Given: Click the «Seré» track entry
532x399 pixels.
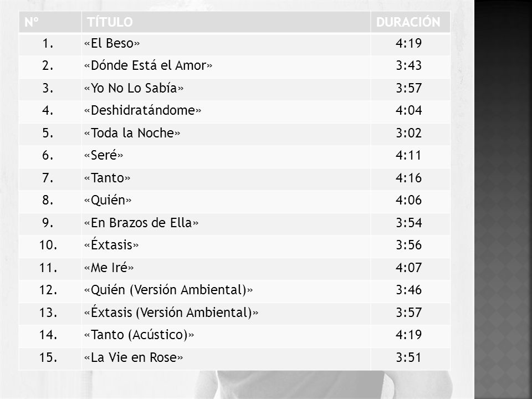Looking at the screenshot, I should point(104,155).
